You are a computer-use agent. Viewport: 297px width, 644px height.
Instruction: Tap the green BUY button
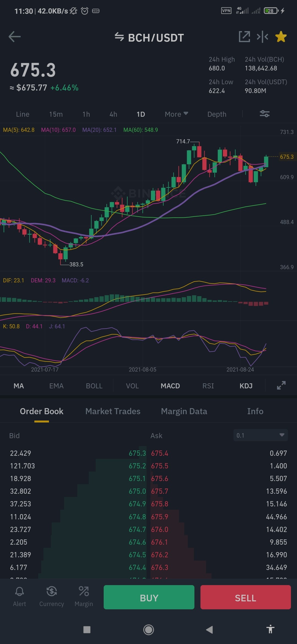pyautogui.click(x=149, y=597)
